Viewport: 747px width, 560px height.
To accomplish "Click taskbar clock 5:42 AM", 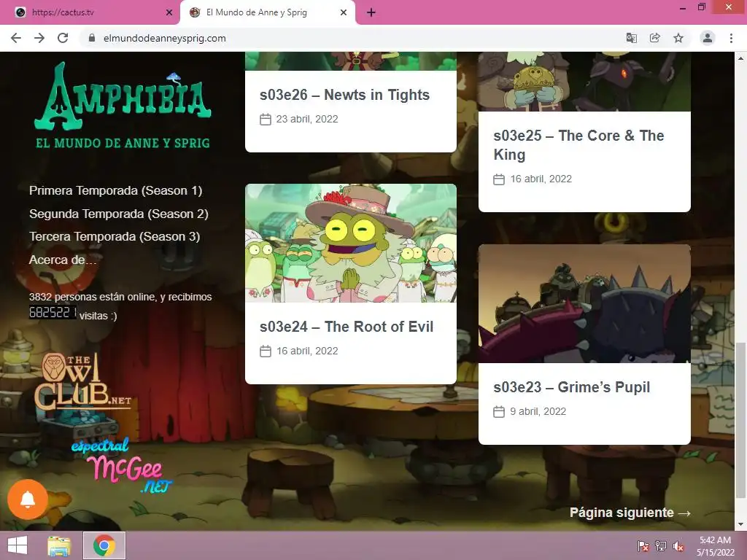I will click(715, 540).
